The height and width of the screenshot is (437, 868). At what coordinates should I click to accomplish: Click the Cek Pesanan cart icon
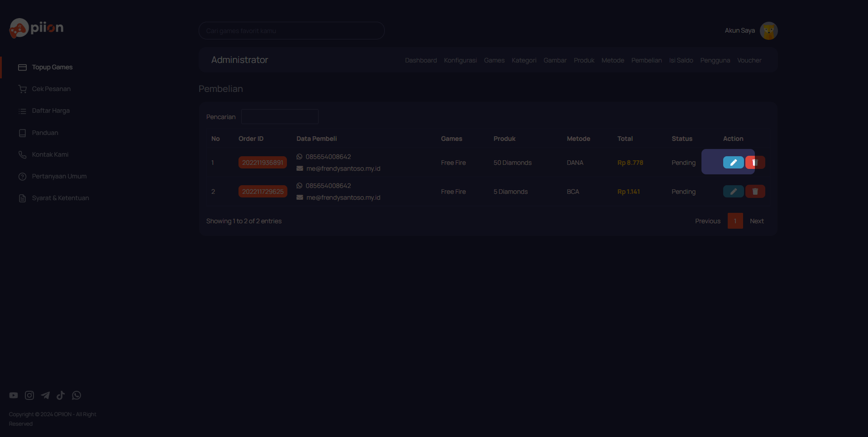point(22,89)
